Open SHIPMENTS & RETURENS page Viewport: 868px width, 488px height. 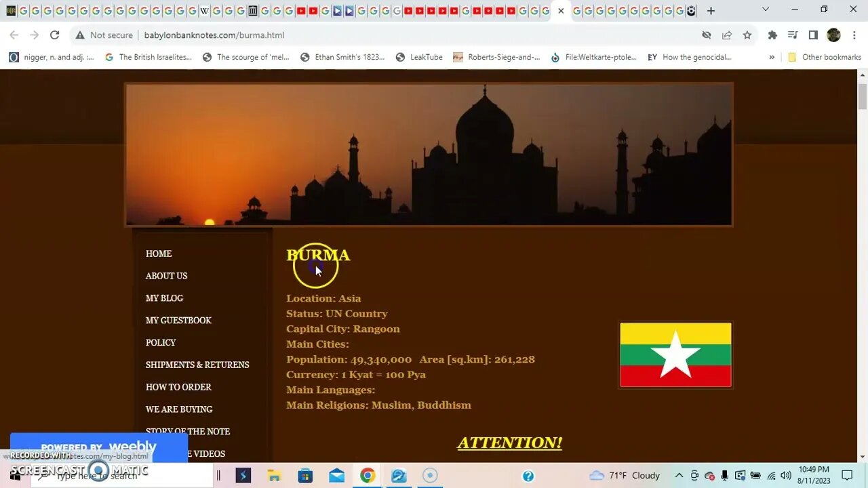point(197,365)
